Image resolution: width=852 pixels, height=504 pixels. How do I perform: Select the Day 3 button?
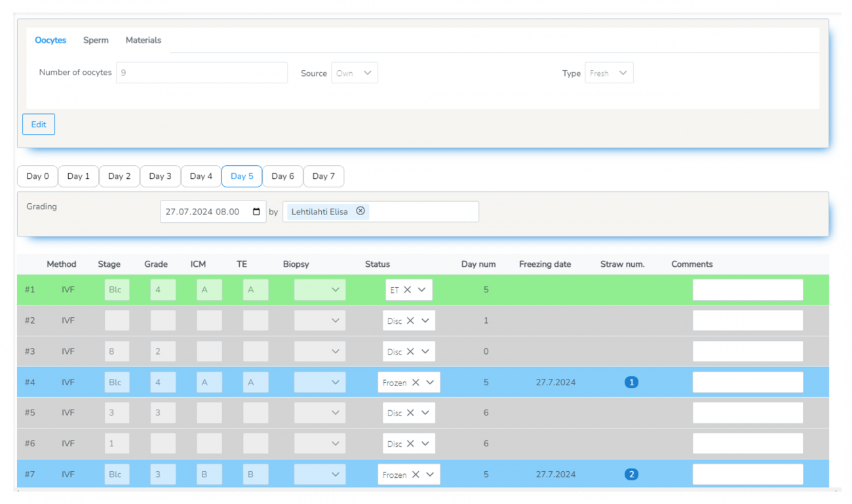[160, 176]
